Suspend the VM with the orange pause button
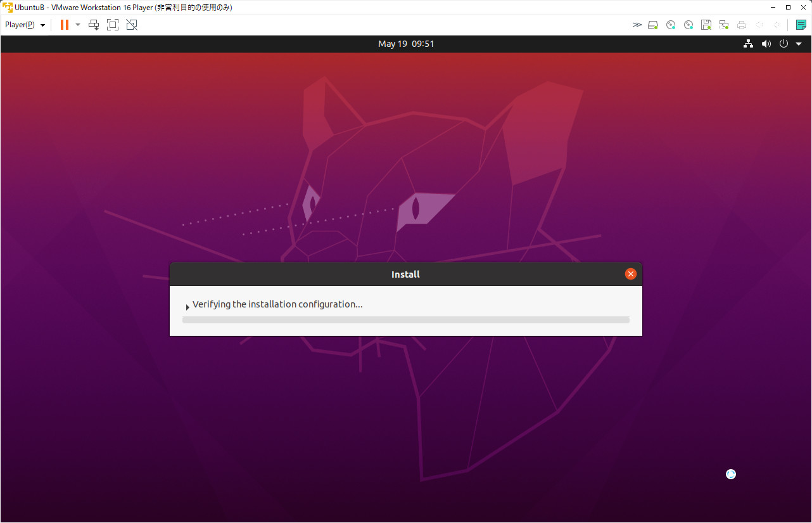 point(65,25)
